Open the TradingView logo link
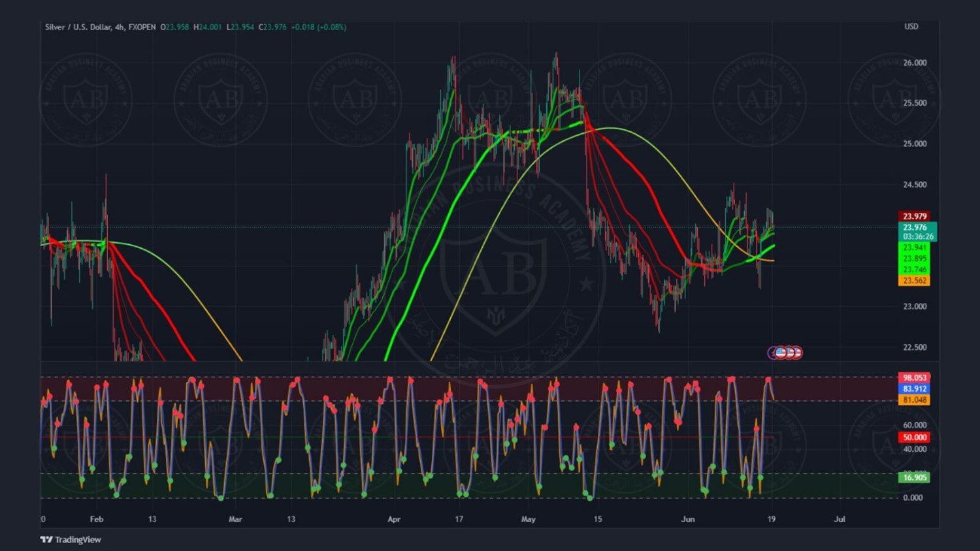Image resolution: width=980 pixels, height=551 pixels. point(71,539)
